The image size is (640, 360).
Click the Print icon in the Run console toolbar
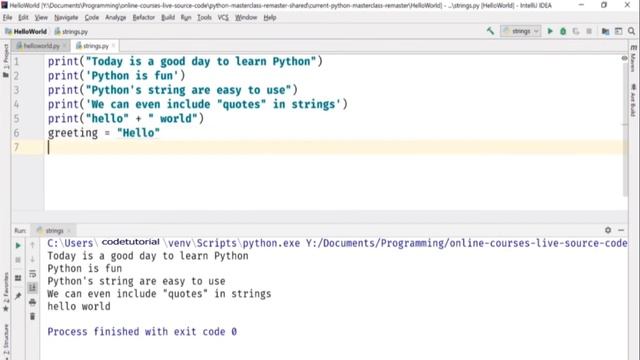click(x=32, y=302)
